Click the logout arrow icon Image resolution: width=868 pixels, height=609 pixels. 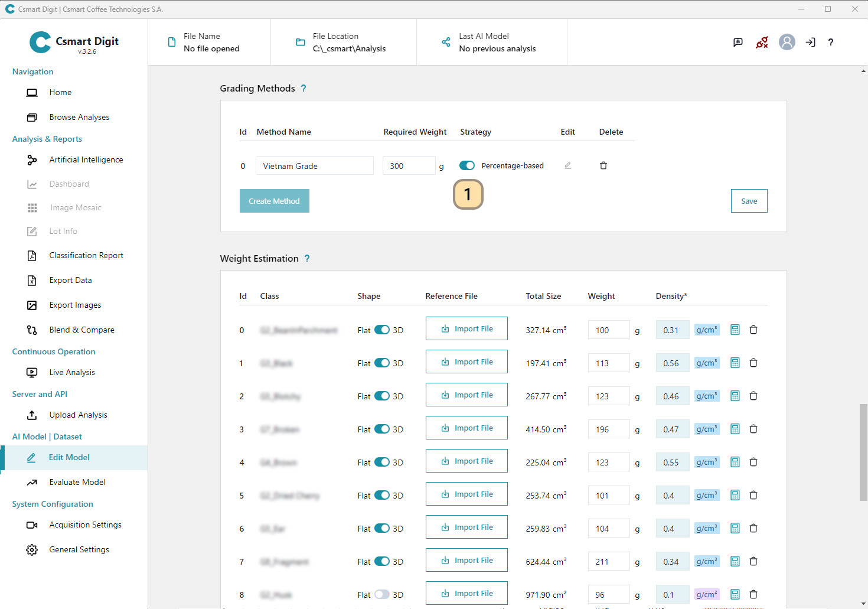tap(810, 42)
